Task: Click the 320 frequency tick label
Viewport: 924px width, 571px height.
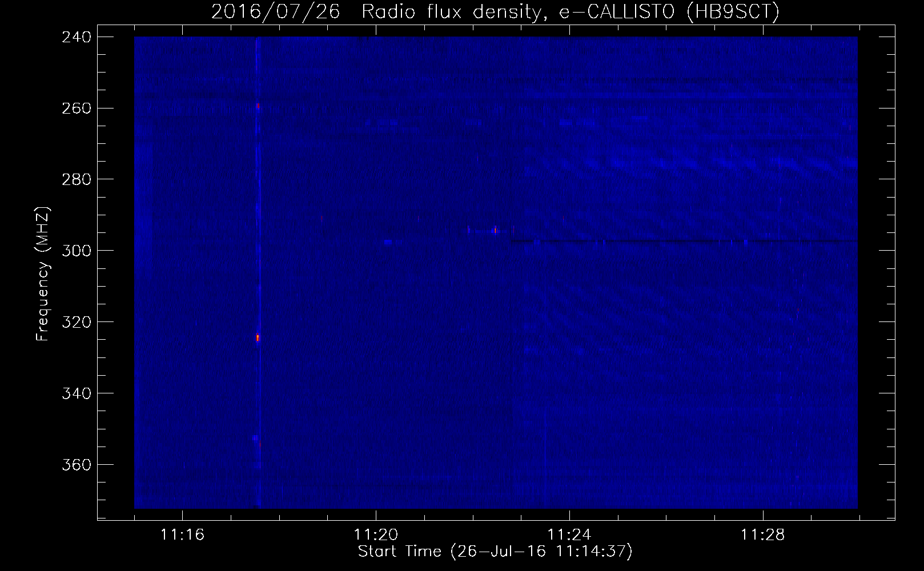Action: [x=75, y=322]
